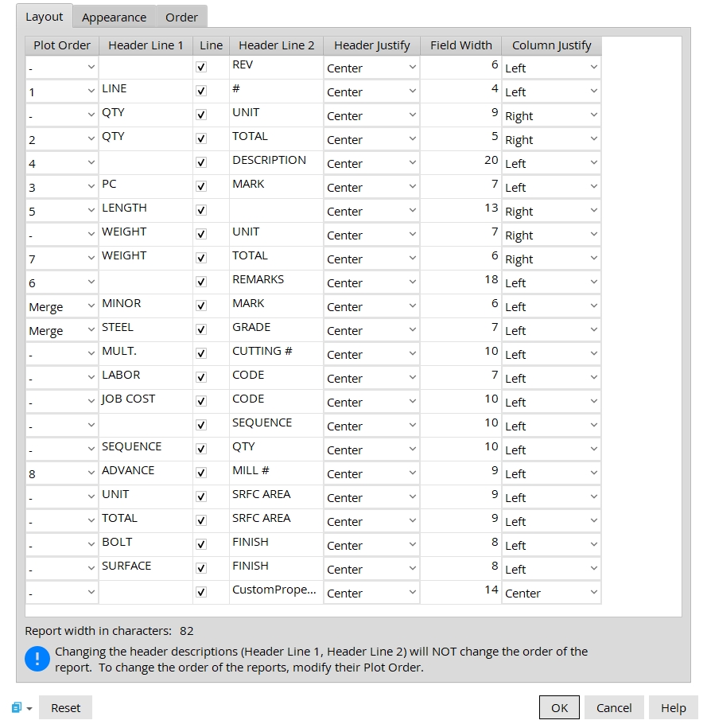Open the Help button

(673, 708)
